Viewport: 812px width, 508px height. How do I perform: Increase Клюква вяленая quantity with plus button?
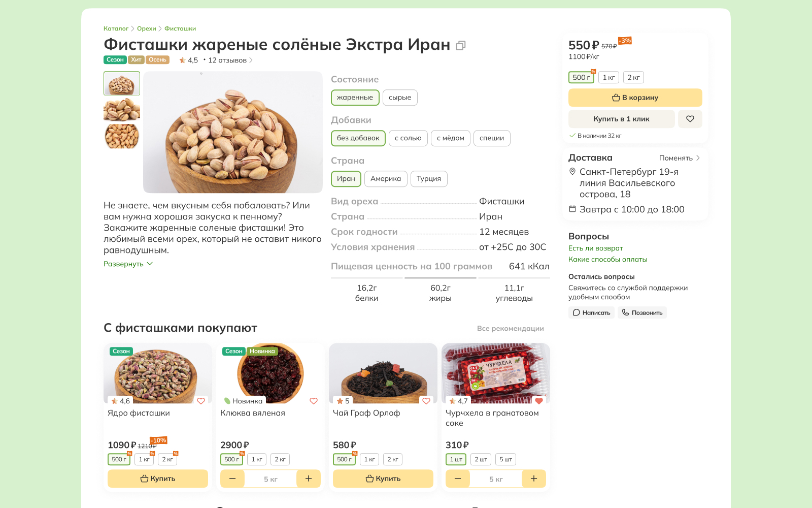(x=308, y=478)
